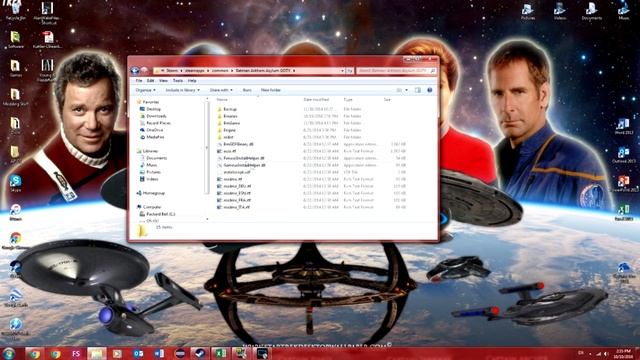Open PowerPoint 2013 desktop shortcut

click(623, 184)
